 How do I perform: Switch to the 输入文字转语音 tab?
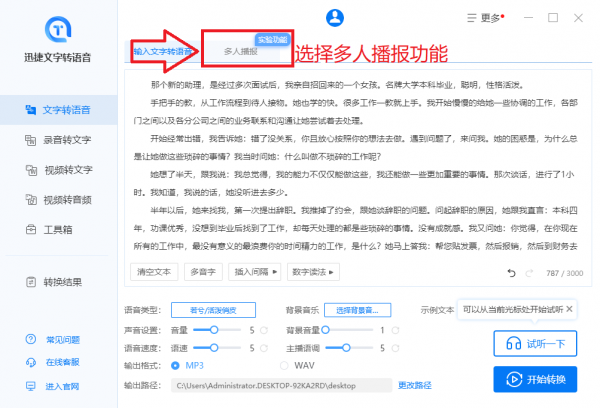coord(163,51)
